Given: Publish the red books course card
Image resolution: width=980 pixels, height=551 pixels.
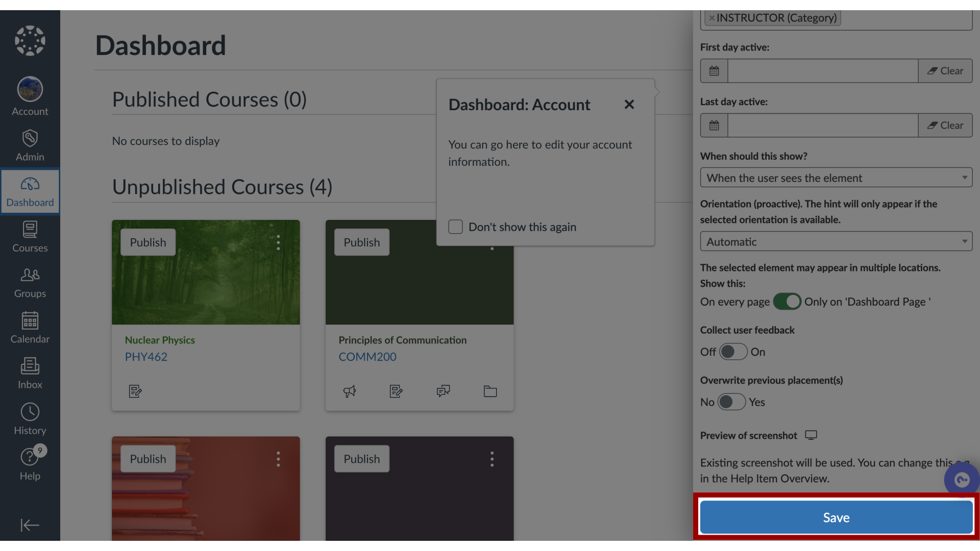Looking at the screenshot, I should click(x=148, y=459).
